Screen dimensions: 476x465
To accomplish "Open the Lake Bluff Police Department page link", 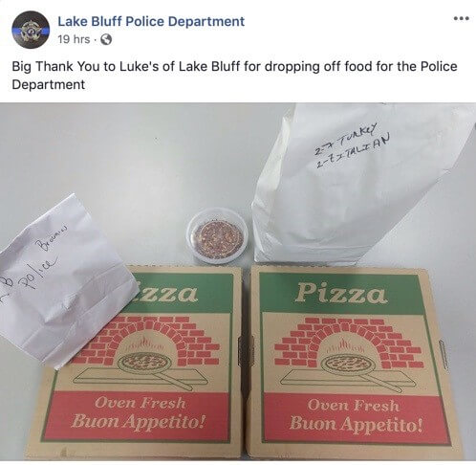I will click(151, 21).
